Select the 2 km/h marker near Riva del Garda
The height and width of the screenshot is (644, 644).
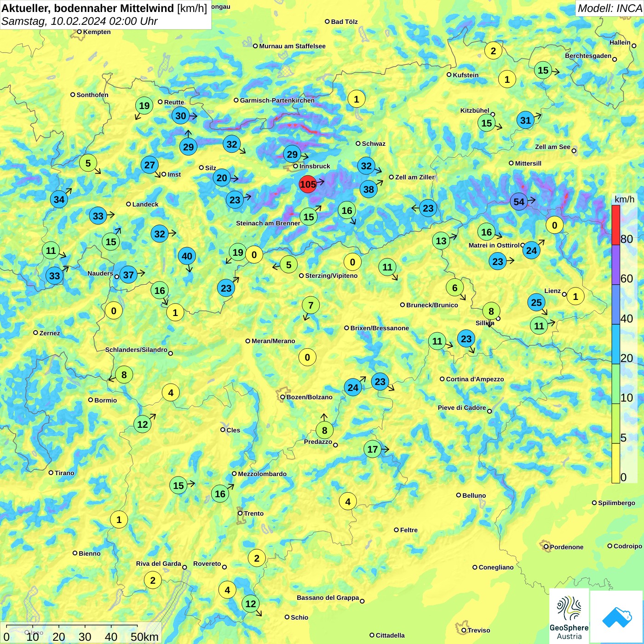(153, 580)
